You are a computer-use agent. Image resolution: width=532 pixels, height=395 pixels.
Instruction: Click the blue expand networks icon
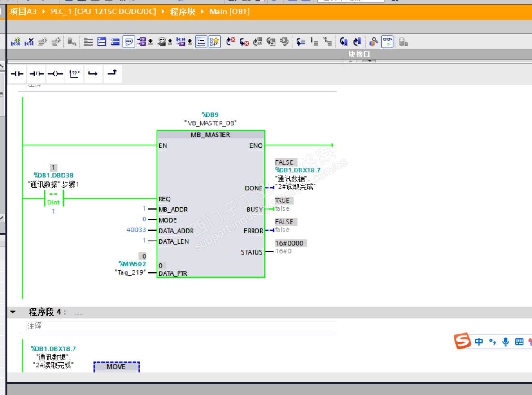[x=115, y=42]
